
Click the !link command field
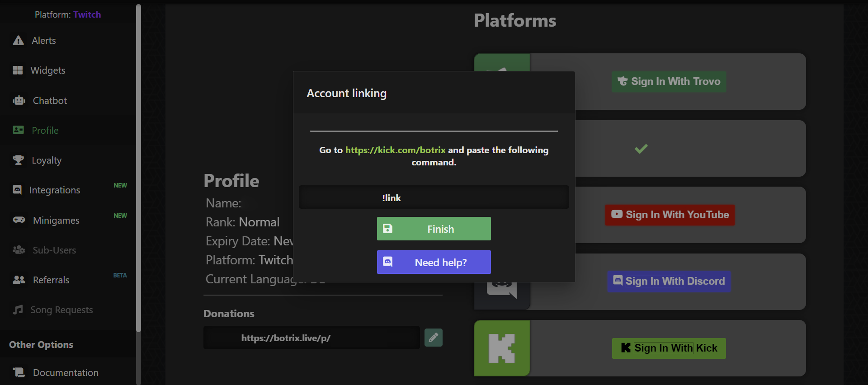[x=434, y=197]
